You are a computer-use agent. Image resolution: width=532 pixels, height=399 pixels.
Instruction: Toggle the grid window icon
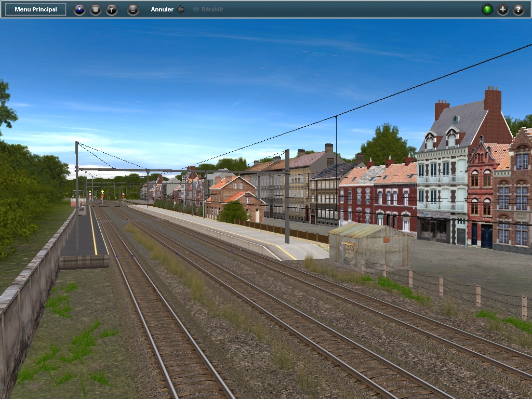(133, 9)
